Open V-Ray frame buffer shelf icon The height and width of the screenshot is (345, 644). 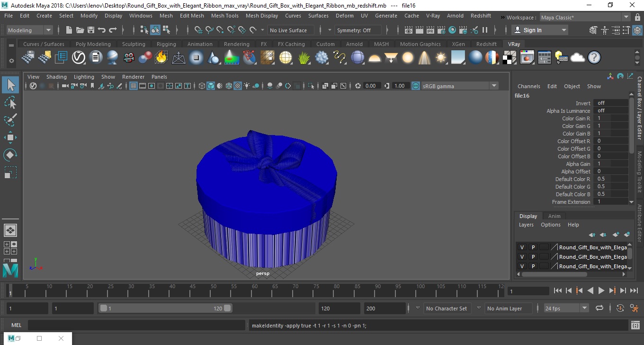point(527,58)
